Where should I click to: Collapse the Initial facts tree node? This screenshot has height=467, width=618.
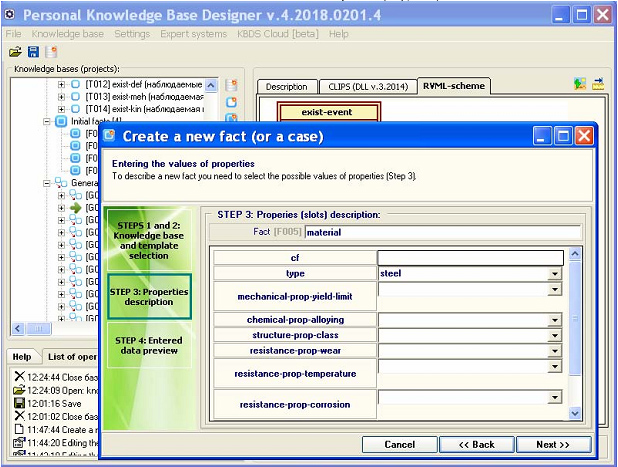coord(47,121)
